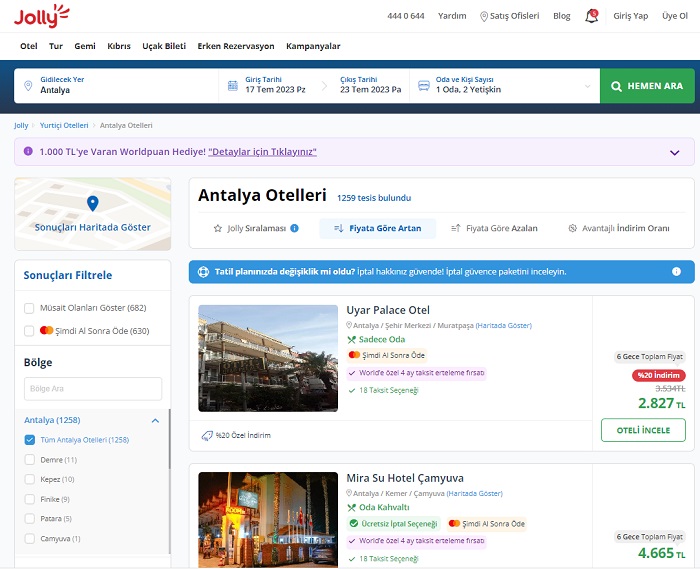Viewport: 700px width, 569px height.
Task: Click Oteli İncele for Uyar Palace
Action: pos(643,430)
